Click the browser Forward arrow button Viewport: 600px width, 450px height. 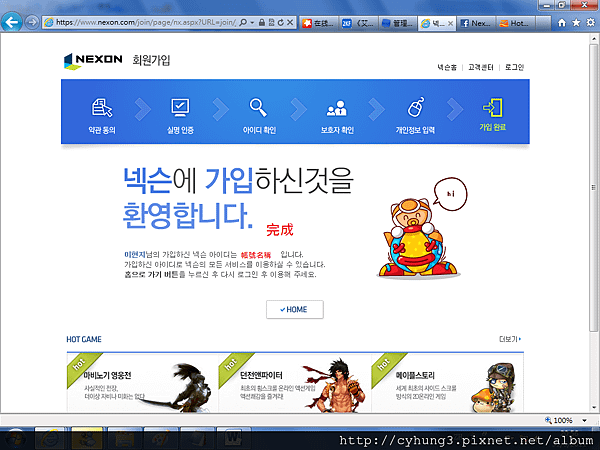pos(32,22)
